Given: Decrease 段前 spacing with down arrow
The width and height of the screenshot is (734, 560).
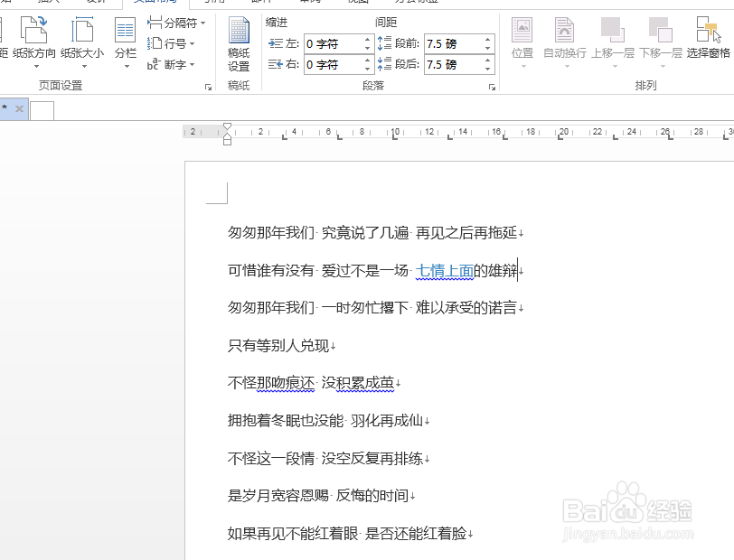Looking at the screenshot, I should [x=488, y=49].
